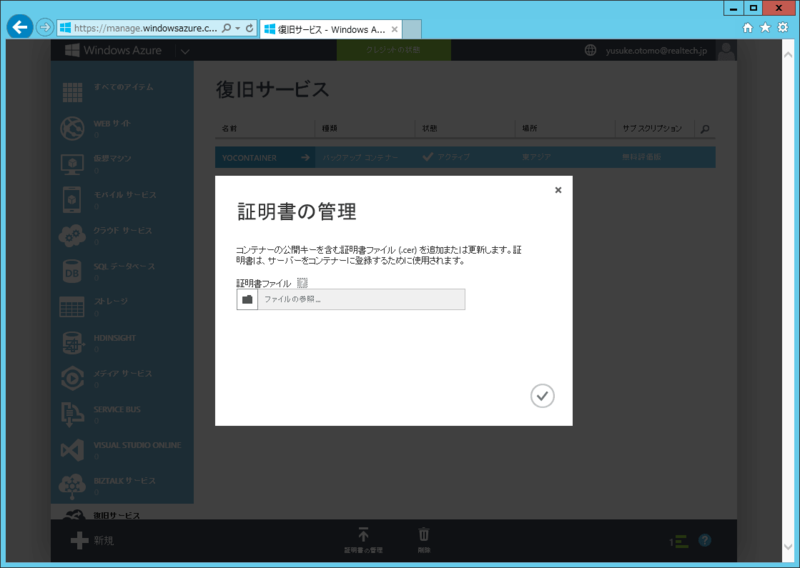Open YOCONTAINER with its arrow icon

(305, 158)
